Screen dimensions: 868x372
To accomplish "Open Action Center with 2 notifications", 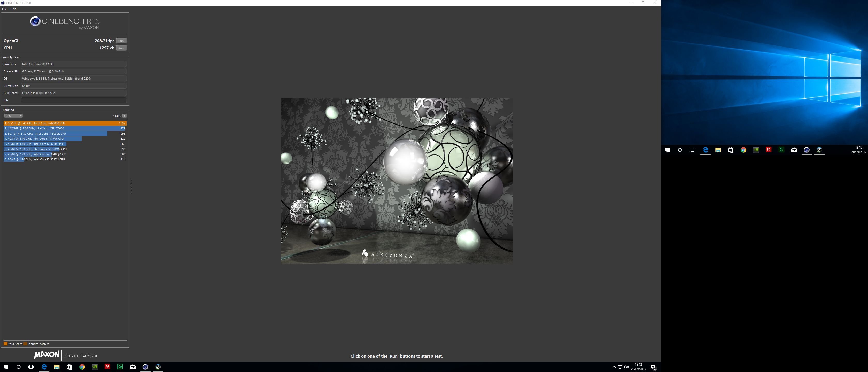I will 653,367.
